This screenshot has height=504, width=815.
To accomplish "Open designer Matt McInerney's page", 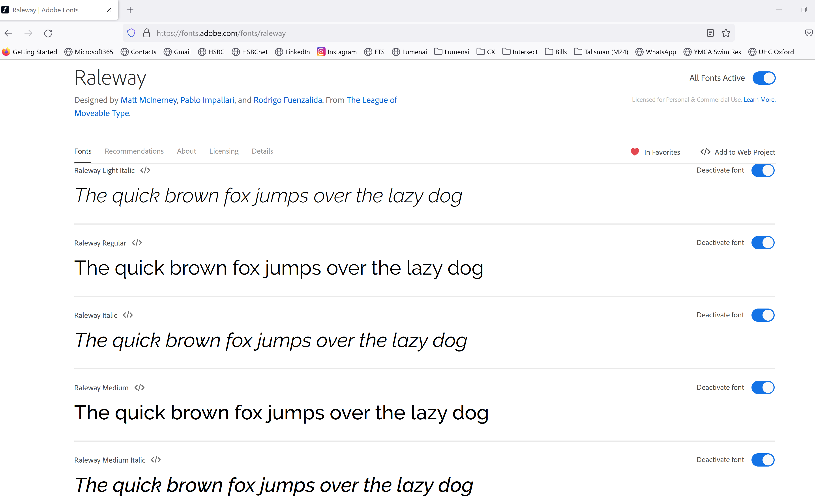I will click(148, 100).
